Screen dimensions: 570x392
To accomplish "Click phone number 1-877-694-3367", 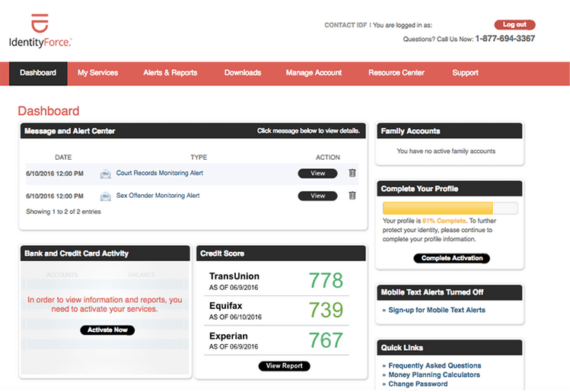I will click(x=505, y=39).
